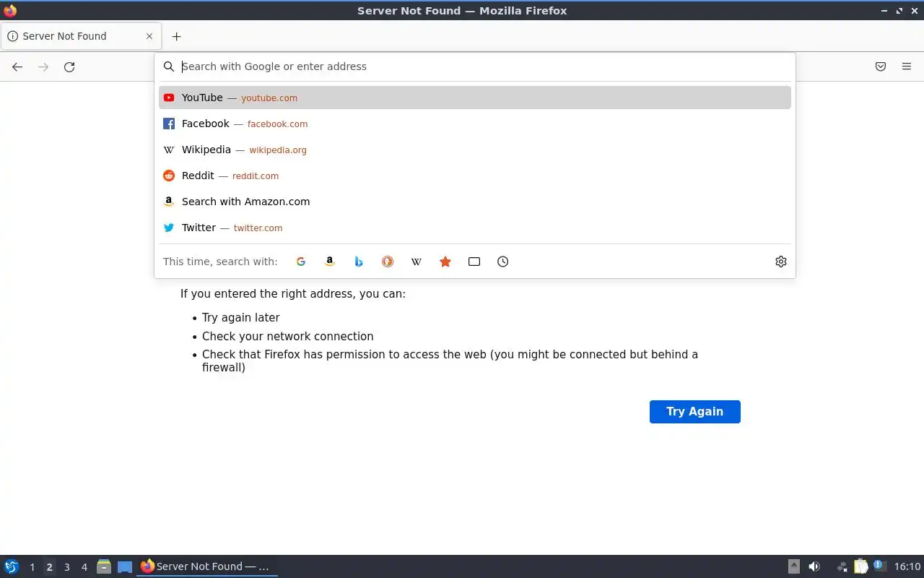Search bookmarks with the star icon
Viewport: 924px width, 578px height.
coord(445,262)
